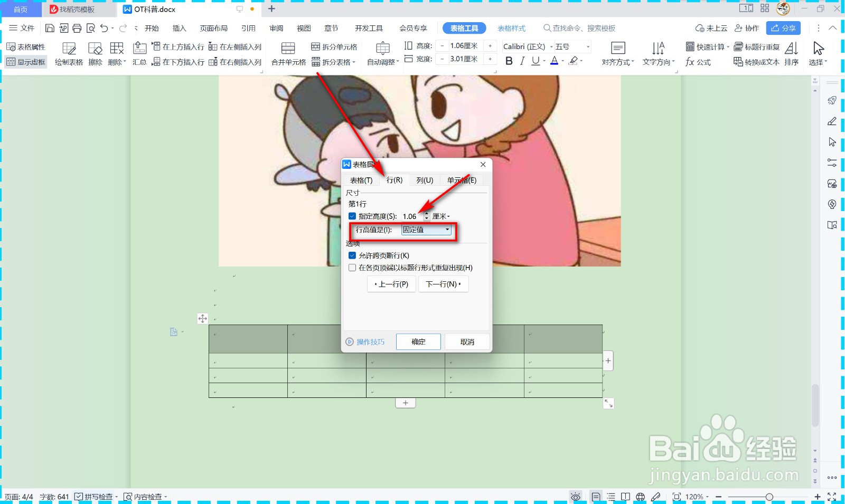This screenshot has height=504, width=845.
Task: Click the zoom slider handle
Action: pos(769,497)
